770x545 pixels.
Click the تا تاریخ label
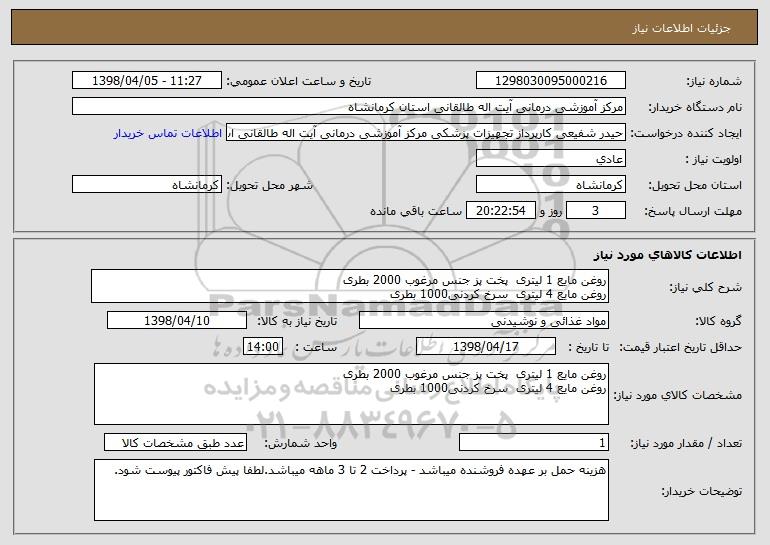(x=588, y=348)
